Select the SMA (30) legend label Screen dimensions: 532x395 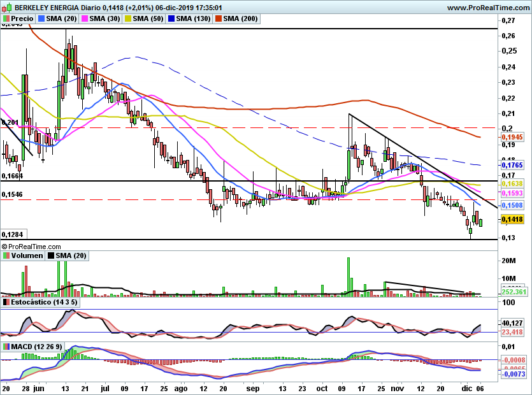(x=105, y=18)
